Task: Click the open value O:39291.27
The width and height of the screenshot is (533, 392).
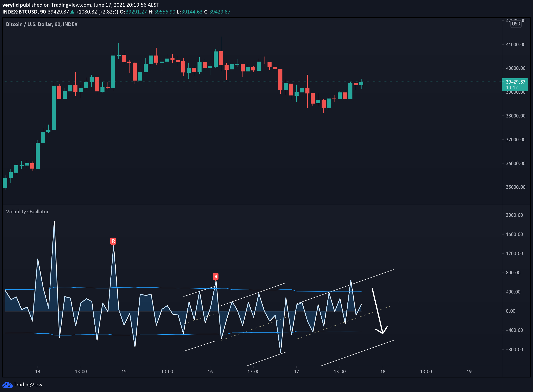Action: [133, 12]
